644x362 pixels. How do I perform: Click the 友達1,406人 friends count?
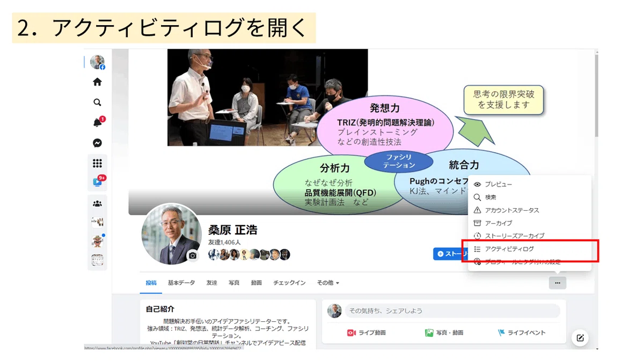pyautogui.click(x=225, y=242)
